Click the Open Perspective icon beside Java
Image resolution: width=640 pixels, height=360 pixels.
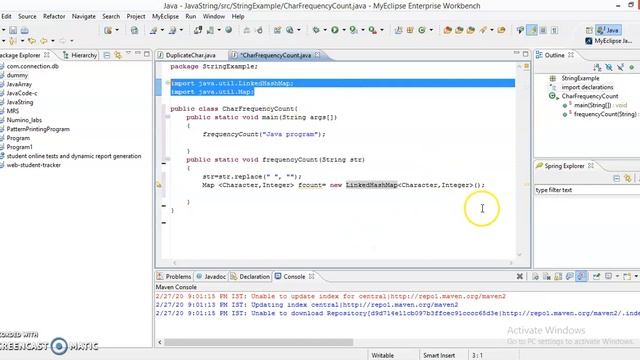(589, 30)
